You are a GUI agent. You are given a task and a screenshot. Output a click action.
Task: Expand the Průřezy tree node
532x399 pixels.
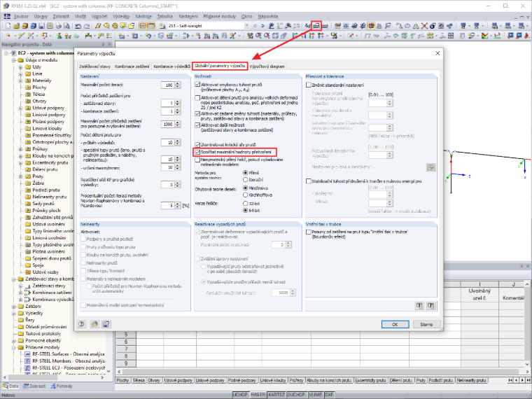tap(21, 149)
